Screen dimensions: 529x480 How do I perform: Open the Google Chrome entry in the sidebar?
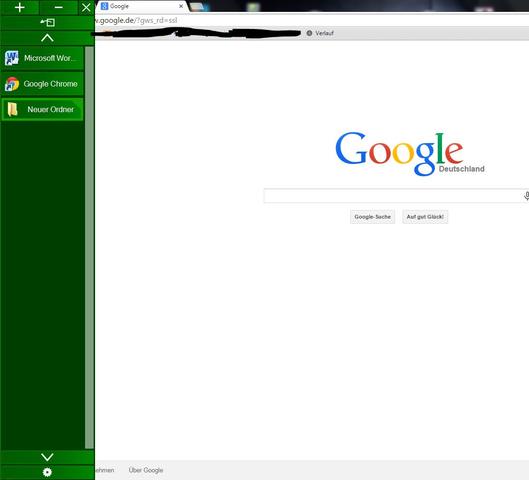42,84
